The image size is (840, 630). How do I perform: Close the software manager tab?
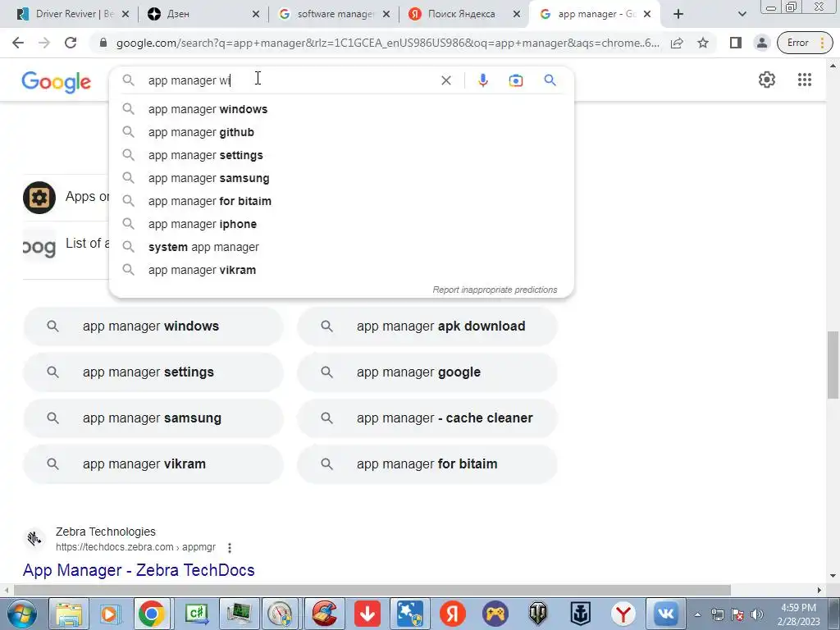386,14
